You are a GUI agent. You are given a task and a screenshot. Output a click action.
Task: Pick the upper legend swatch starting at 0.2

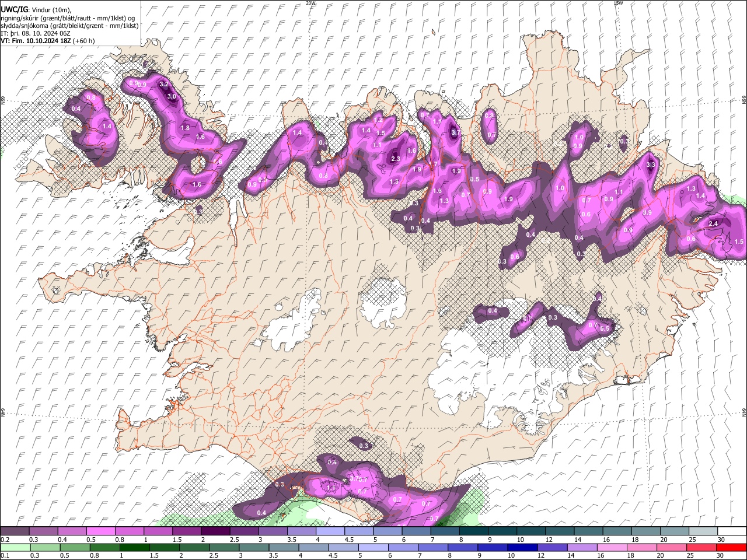[x=15, y=531]
